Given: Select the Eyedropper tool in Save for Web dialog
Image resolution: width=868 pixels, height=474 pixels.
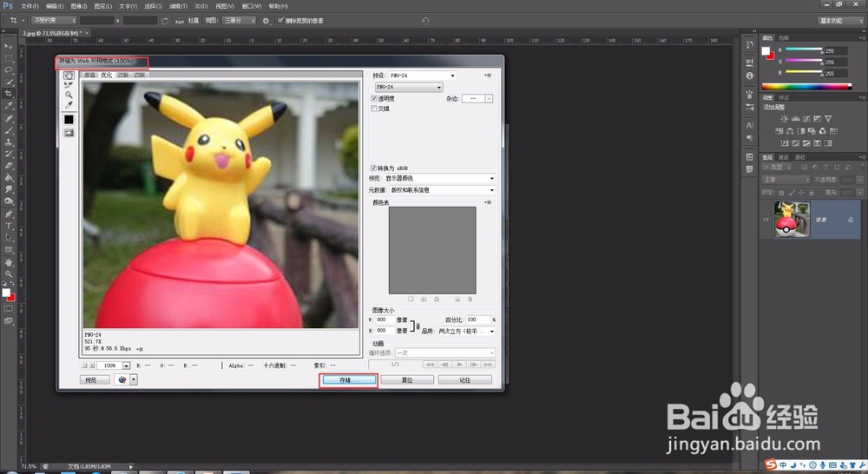Looking at the screenshot, I should tap(69, 105).
